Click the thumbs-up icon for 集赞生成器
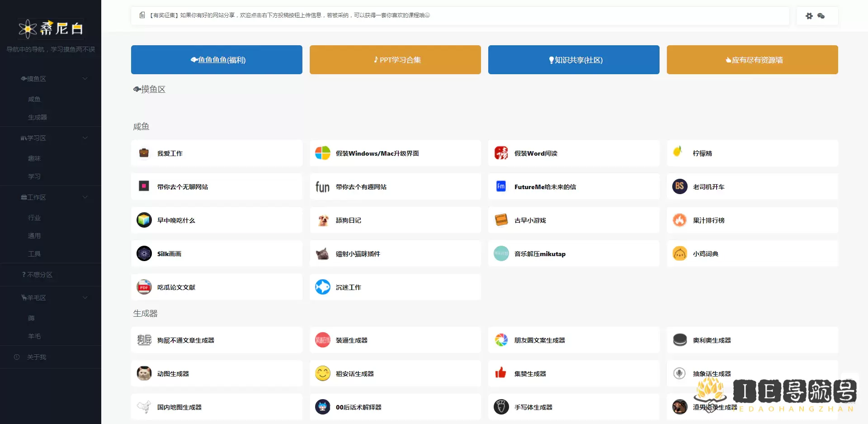Screen dimensions: 868x424 501,373
